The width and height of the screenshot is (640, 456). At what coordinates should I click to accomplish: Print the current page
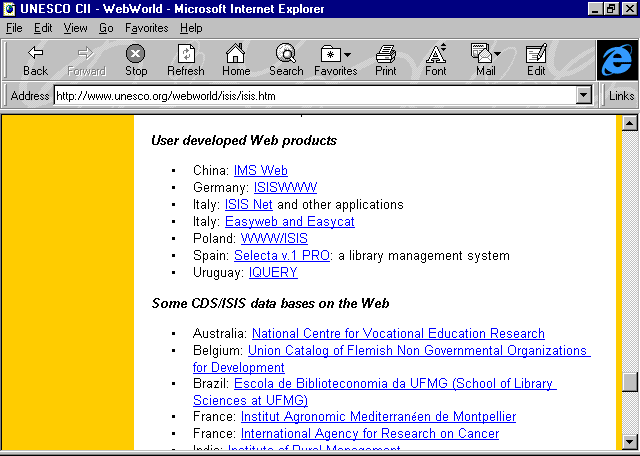(x=386, y=60)
